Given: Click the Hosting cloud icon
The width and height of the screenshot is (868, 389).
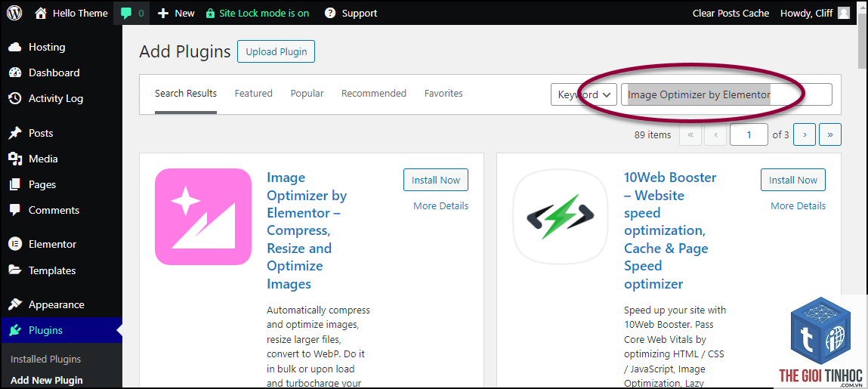Looking at the screenshot, I should pyautogui.click(x=15, y=47).
